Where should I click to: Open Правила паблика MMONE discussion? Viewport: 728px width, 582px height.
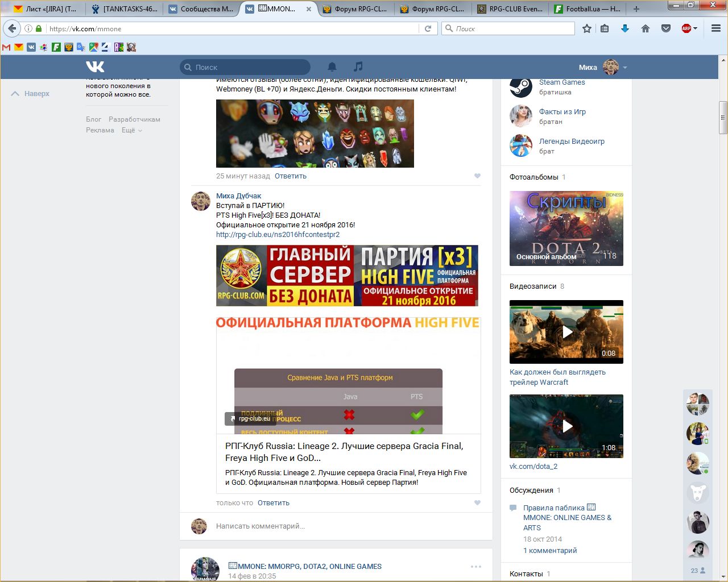coord(567,517)
